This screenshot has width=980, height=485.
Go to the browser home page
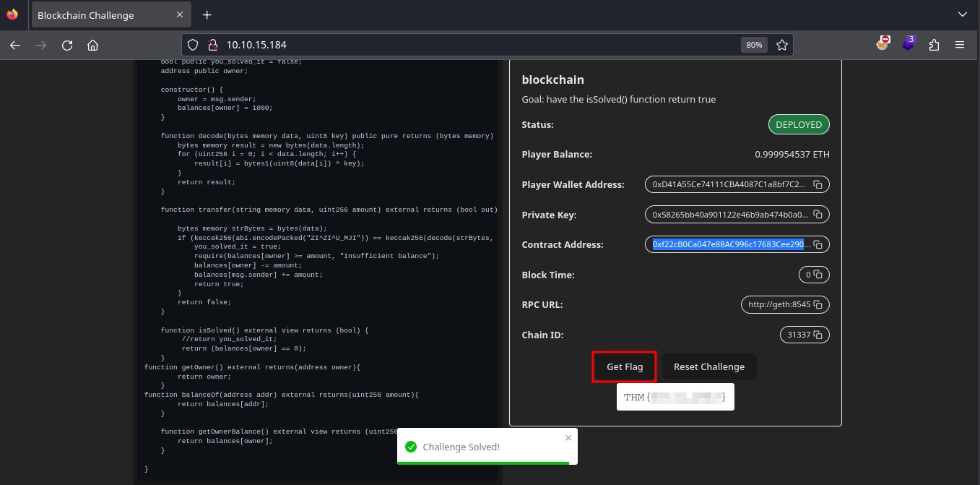pyautogui.click(x=92, y=45)
